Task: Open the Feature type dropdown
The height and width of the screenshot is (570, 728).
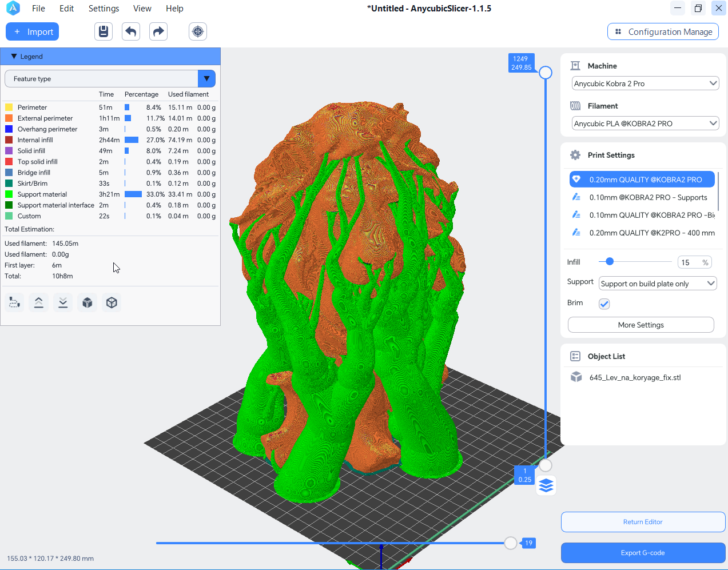Action: tap(110, 79)
